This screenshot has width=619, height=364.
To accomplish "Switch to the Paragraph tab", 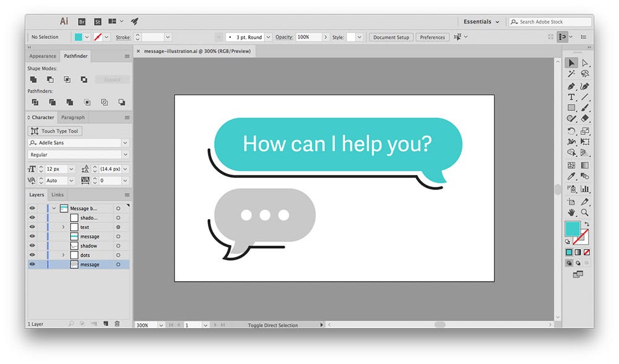I will [x=72, y=117].
